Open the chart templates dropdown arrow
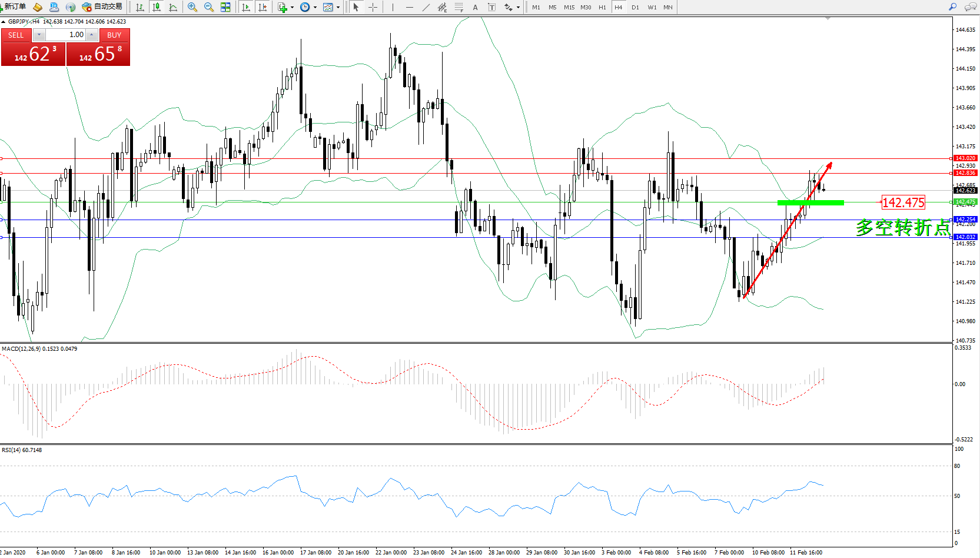This screenshot has width=980, height=558. pos(338,8)
